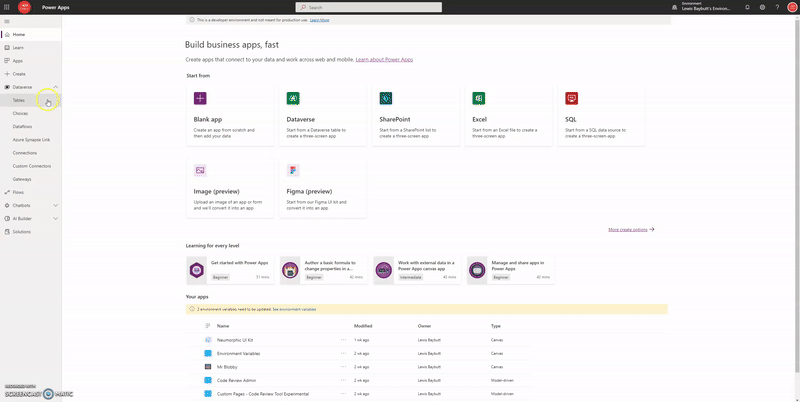
Task: Open more options for Neumorphic UI Kit
Action: tap(343, 340)
